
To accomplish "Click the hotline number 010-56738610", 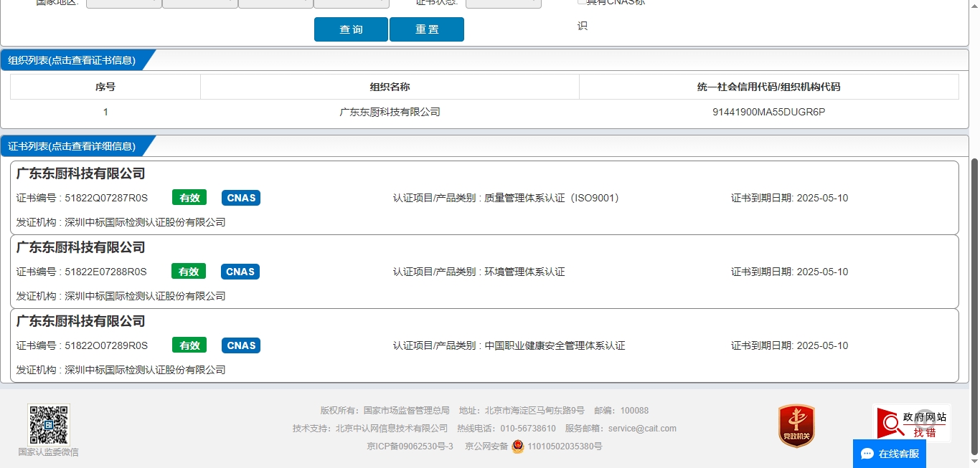I will tap(528, 429).
